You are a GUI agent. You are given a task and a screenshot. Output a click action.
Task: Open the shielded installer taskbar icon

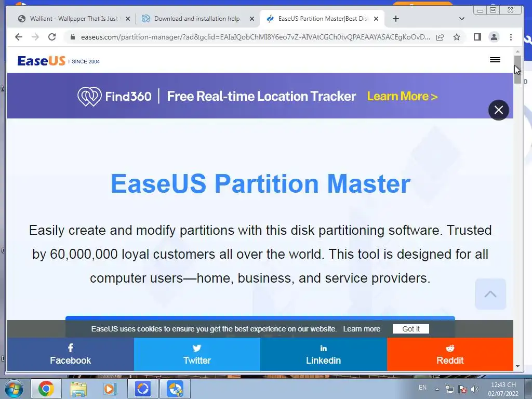tap(175, 389)
